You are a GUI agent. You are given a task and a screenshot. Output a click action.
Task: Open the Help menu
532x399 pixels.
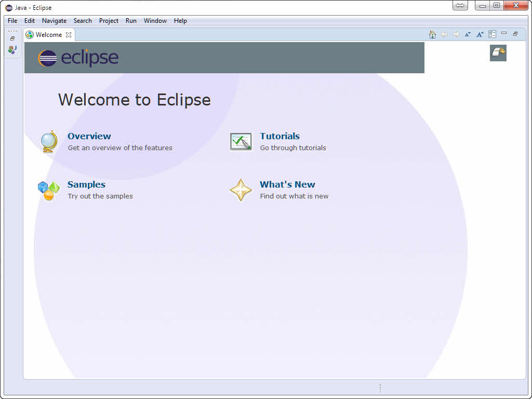coord(180,21)
